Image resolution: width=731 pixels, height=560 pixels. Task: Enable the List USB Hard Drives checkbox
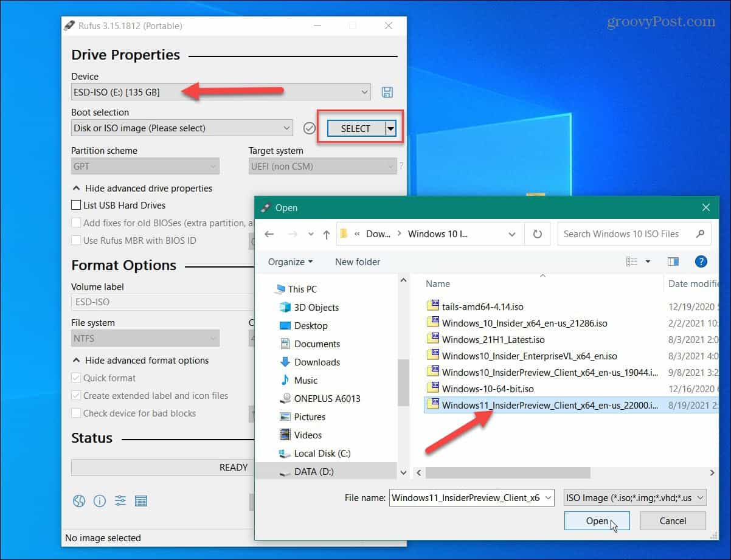click(76, 206)
